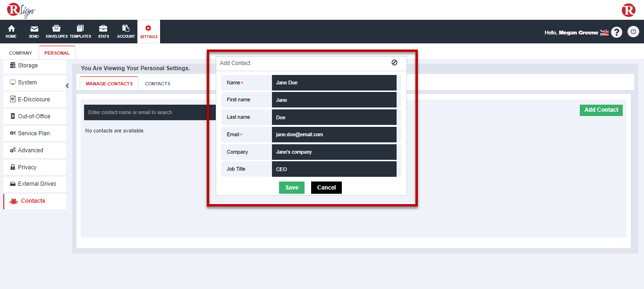Open Advanced settings in sidebar

pos(35,150)
